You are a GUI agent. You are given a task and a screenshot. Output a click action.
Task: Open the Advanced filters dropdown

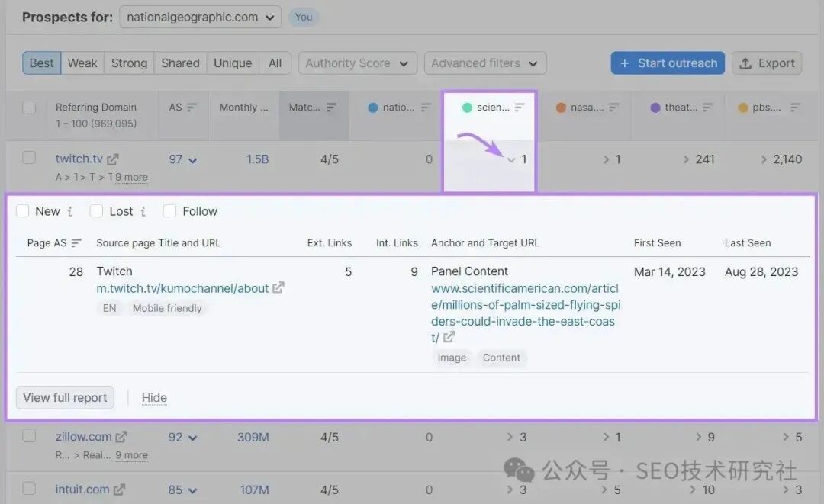point(484,63)
